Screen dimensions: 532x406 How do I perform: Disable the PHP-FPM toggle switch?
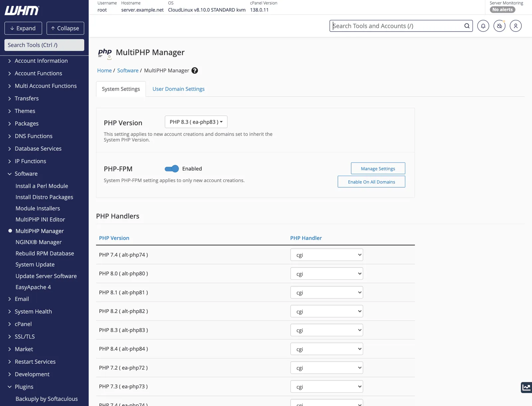[x=172, y=169]
